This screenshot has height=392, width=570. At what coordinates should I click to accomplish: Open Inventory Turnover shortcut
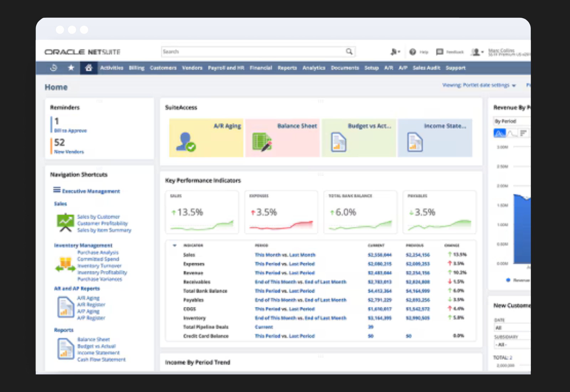pyautogui.click(x=99, y=266)
